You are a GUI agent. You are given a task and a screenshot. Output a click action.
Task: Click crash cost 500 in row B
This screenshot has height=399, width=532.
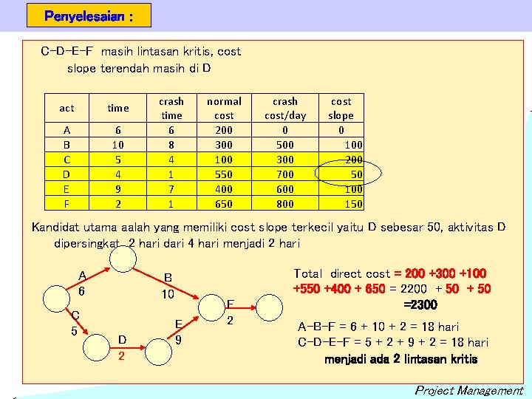point(285,145)
